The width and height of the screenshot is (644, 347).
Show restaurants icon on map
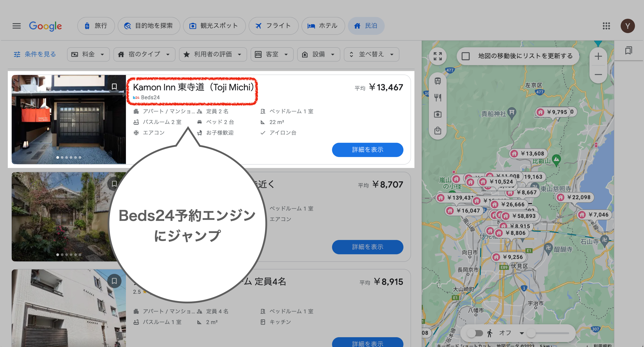438,97
